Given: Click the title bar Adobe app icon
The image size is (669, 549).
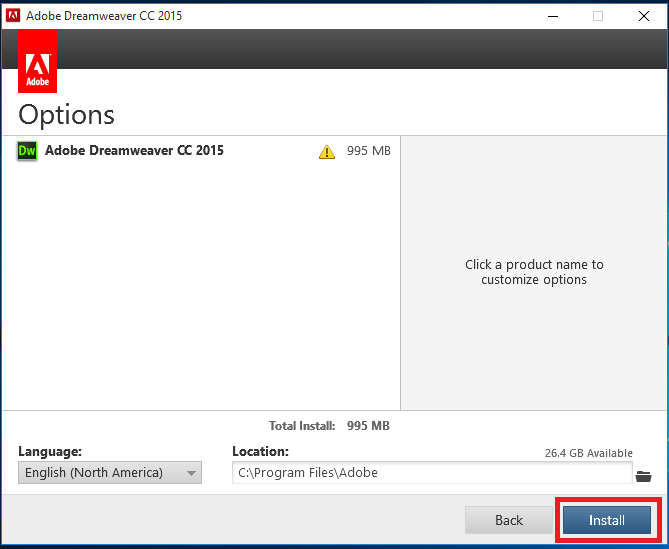Looking at the screenshot, I should point(13,16).
